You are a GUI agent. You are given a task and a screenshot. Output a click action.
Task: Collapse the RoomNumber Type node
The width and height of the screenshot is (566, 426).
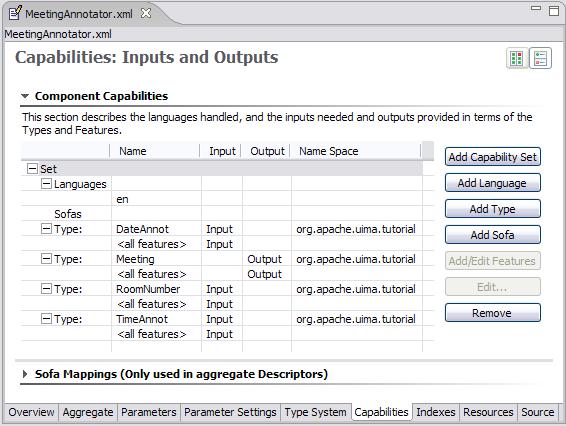point(46,288)
